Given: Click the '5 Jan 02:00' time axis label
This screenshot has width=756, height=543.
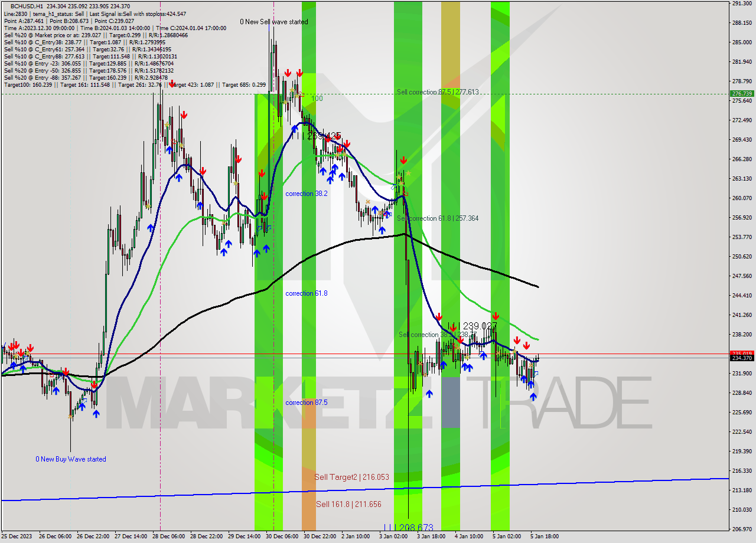Looking at the screenshot, I should [507, 537].
